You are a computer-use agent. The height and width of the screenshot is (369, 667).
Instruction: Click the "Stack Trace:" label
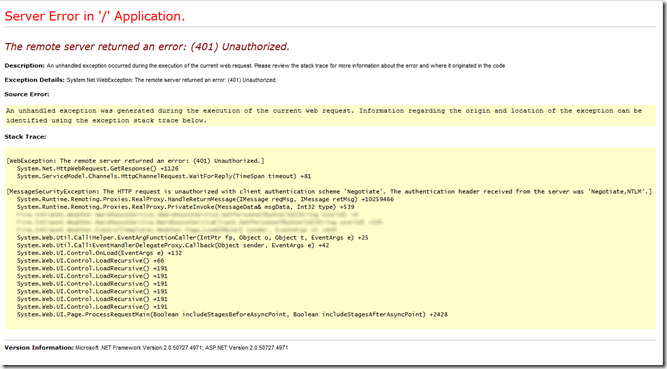click(25, 137)
